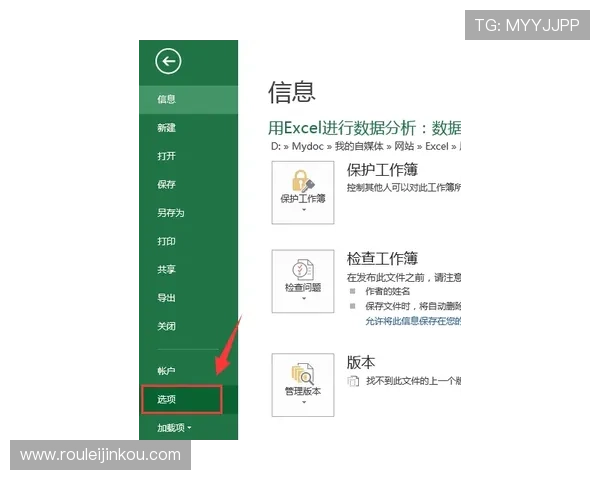Click Mydoc in the file path

308,147
